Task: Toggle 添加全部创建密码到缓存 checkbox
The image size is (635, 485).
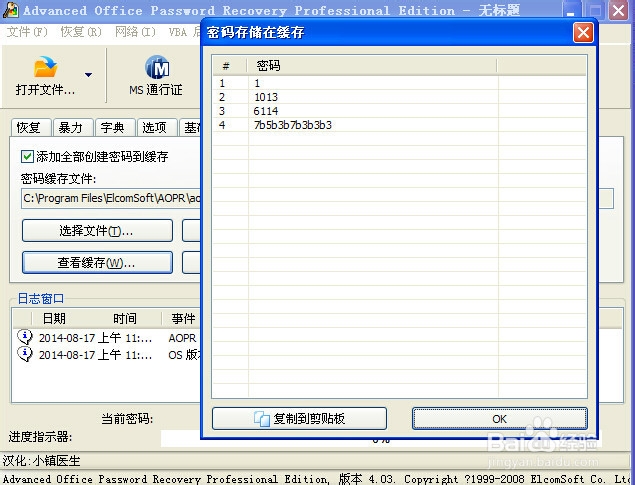Action: [27, 156]
